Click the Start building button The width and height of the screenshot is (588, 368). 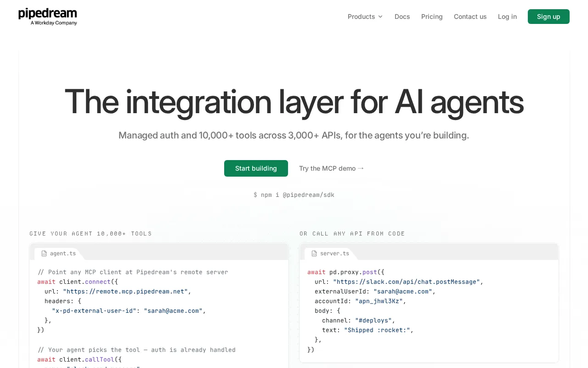[256, 168]
